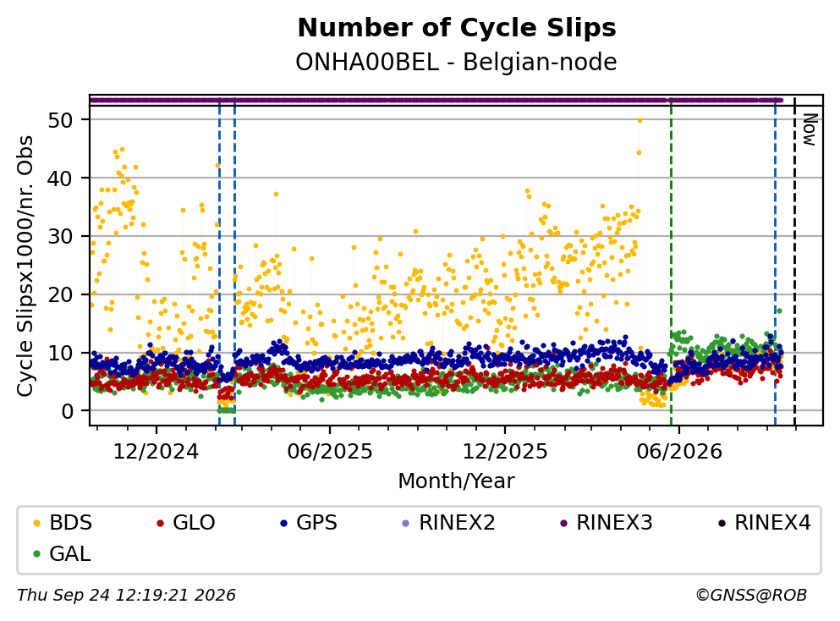The width and height of the screenshot is (840, 621).
Task: Click the 06/2025 x-axis tick label
Action: tap(329, 452)
